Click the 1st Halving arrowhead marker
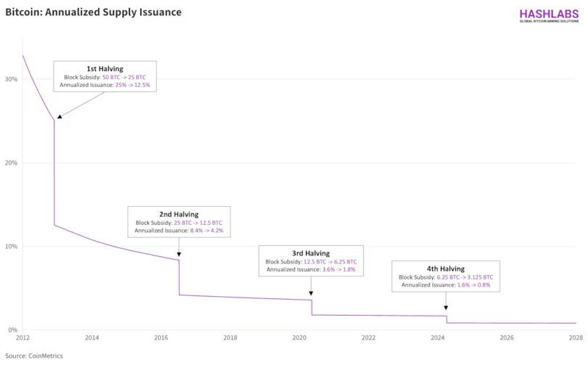 tap(59, 116)
